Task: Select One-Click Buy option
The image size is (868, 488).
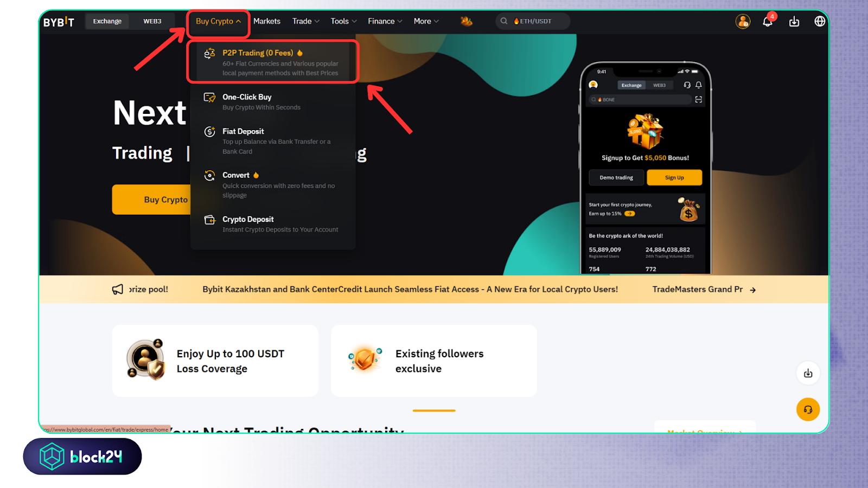Action: pos(273,102)
